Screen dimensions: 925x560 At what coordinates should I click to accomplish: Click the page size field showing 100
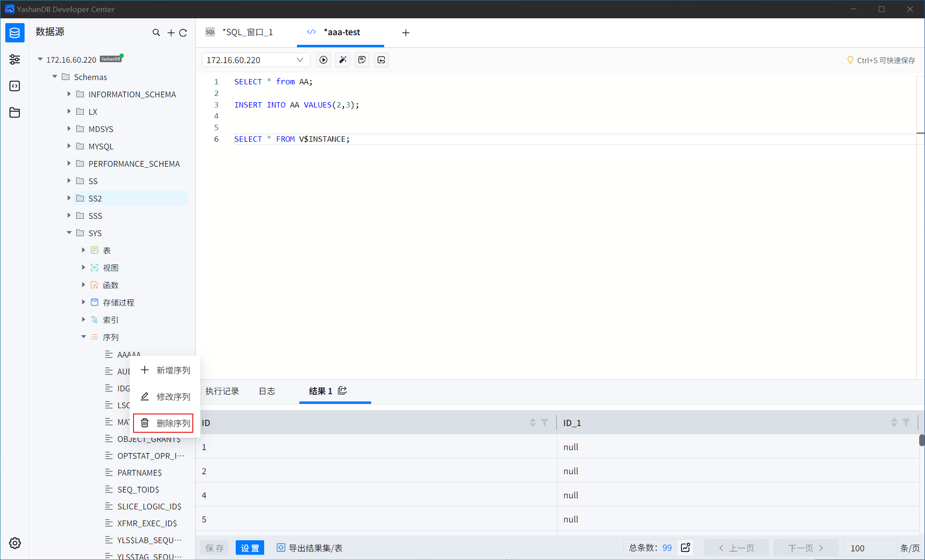(x=863, y=548)
